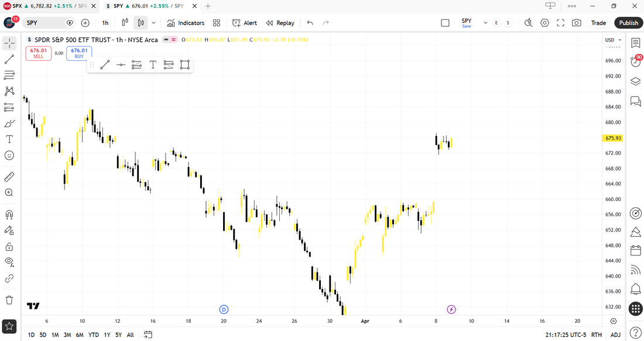Open the USD currency dropdown
This screenshot has width=644, height=341.
614,40
